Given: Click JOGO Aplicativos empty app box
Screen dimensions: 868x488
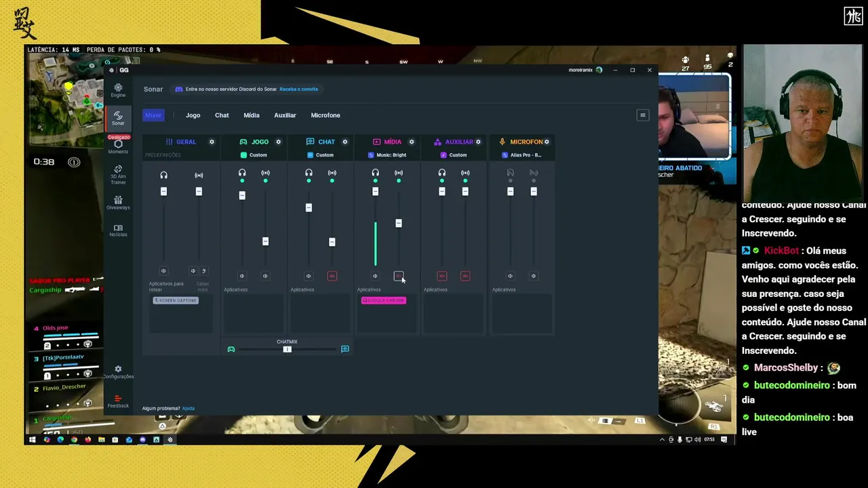Looking at the screenshot, I should 254,314.
